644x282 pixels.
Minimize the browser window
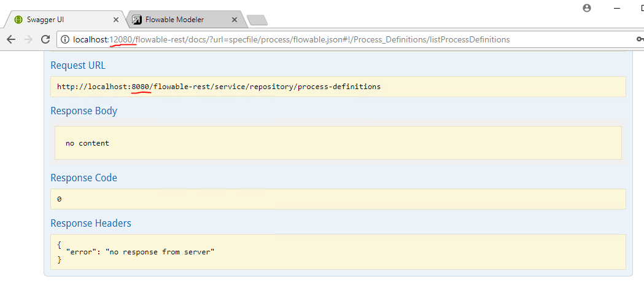(616, 8)
